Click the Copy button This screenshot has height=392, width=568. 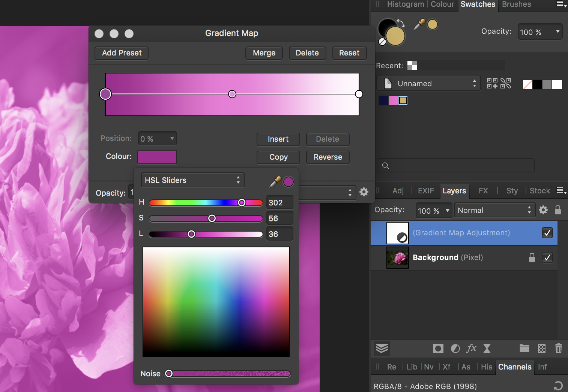point(278,157)
